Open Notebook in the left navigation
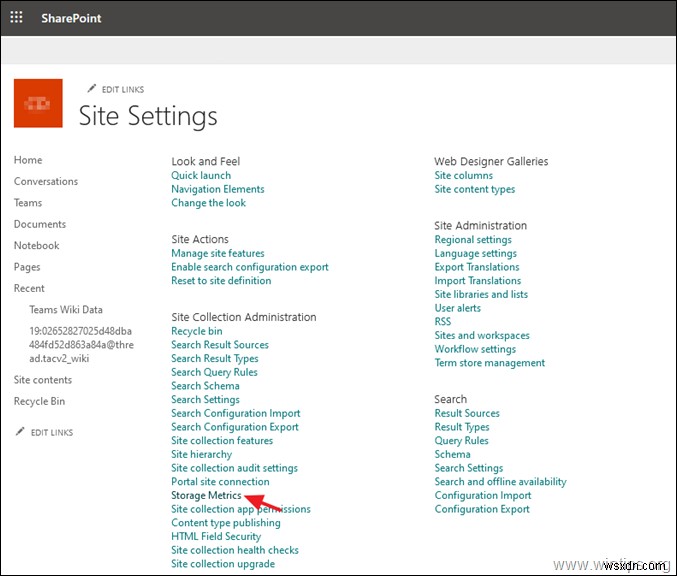This screenshot has height=576, width=677. [36, 245]
